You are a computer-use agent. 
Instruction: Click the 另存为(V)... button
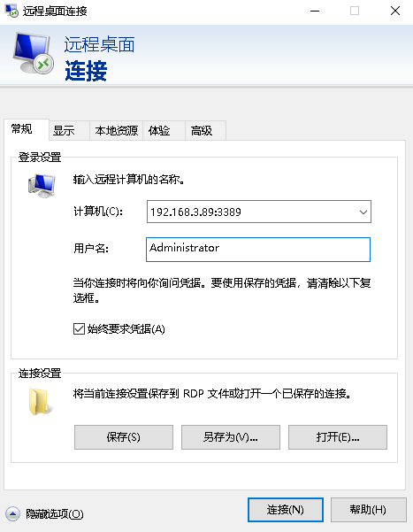pyautogui.click(x=231, y=437)
